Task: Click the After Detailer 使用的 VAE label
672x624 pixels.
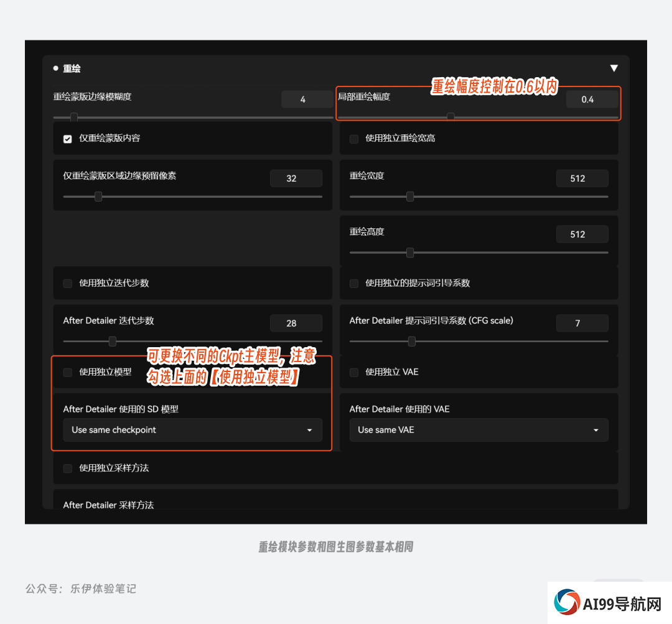Action: [x=399, y=409]
